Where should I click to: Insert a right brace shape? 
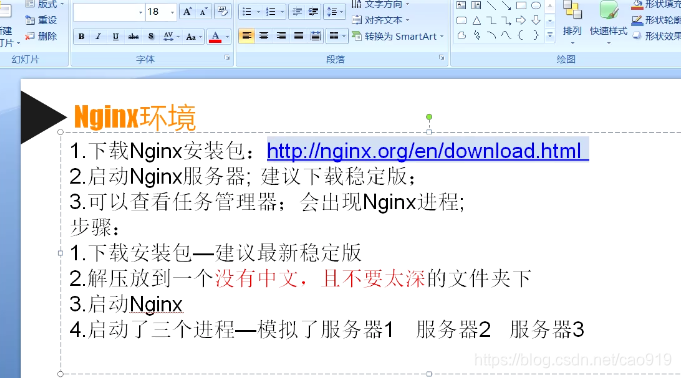pyautogui.click(x=536, y=35)
